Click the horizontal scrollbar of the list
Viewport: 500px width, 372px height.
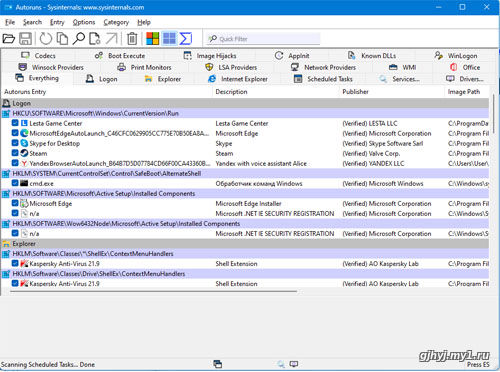[153, 291]
